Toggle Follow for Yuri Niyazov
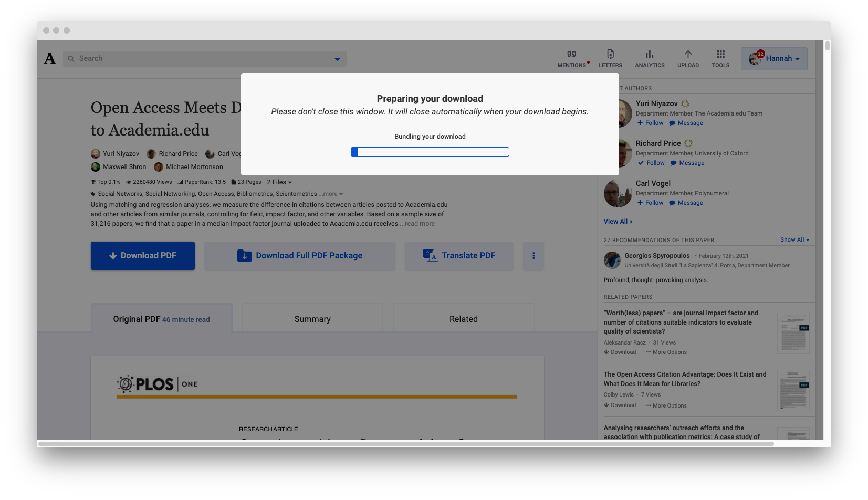The image size is (868, 500). click(x=651, y=123)
